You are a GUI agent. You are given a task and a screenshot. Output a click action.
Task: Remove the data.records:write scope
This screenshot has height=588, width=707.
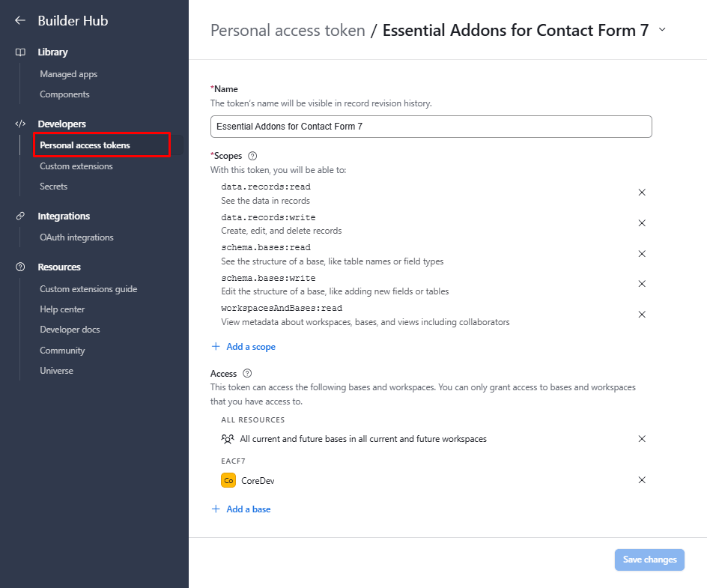point(642,223)
